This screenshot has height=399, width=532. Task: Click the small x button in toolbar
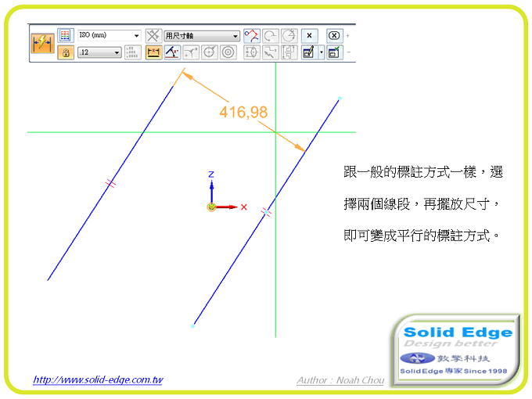(309, 35)
